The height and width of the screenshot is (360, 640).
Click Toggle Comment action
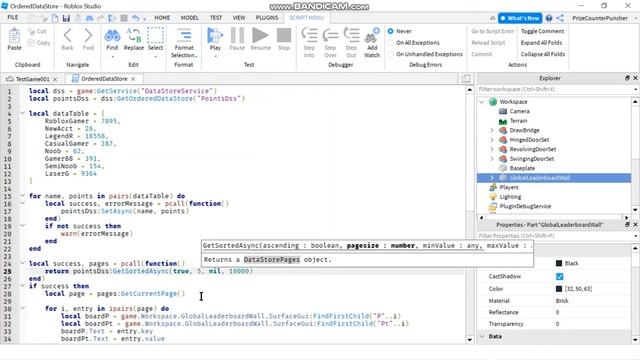[x=542, y=31]
